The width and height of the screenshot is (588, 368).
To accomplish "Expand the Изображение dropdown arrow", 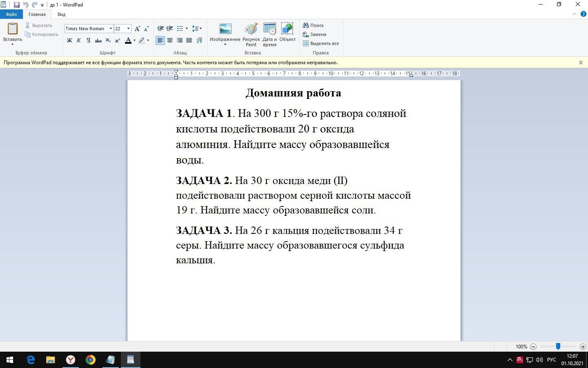I will click(225, 44).
